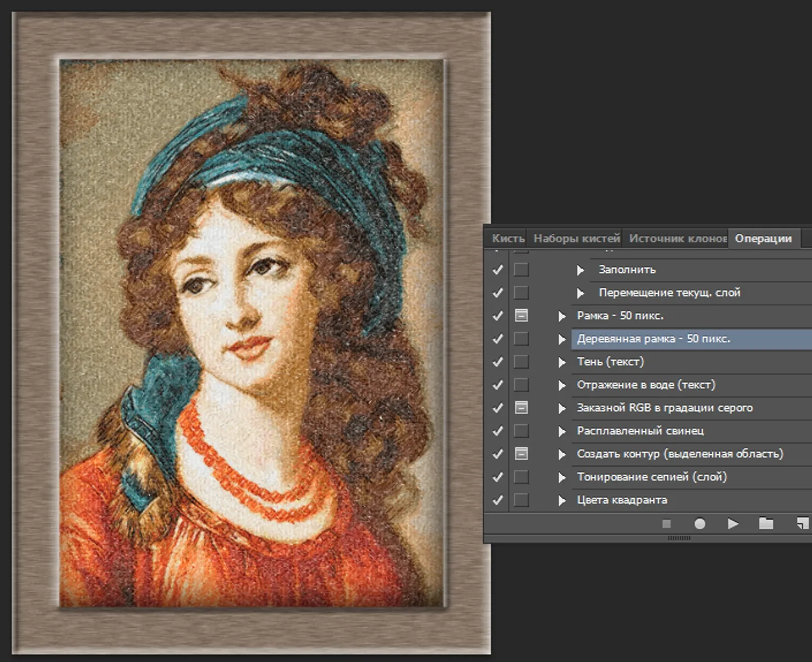The image size is (812, 662).
Task: Select the Операции tab
Action: coord(763,238)
